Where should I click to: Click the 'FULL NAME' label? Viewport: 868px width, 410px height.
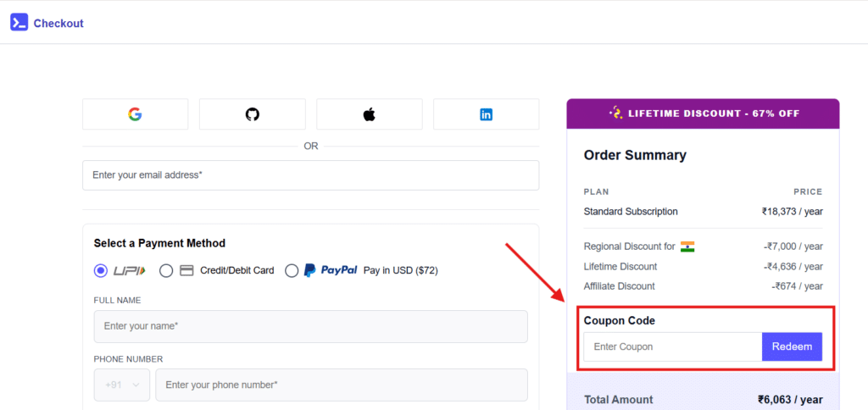point(117,301)
